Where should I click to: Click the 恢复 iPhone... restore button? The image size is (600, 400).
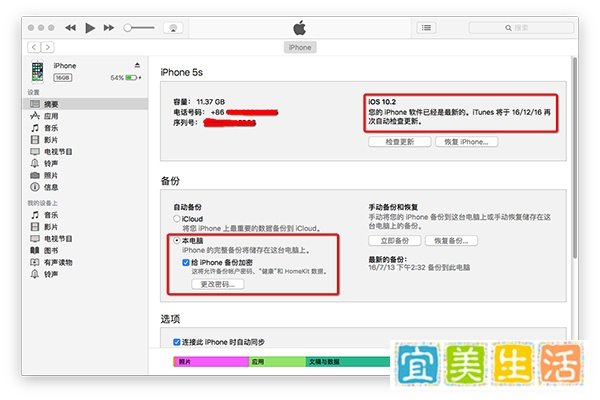466,142
